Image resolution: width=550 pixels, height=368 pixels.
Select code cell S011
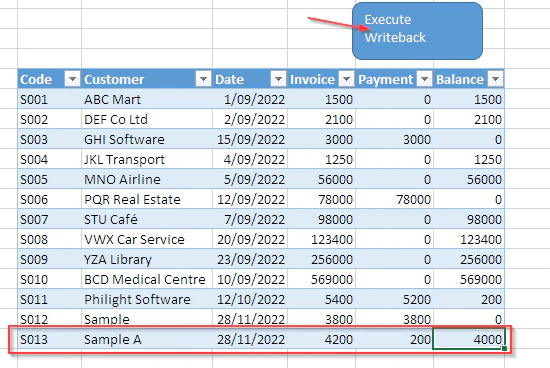49,299
